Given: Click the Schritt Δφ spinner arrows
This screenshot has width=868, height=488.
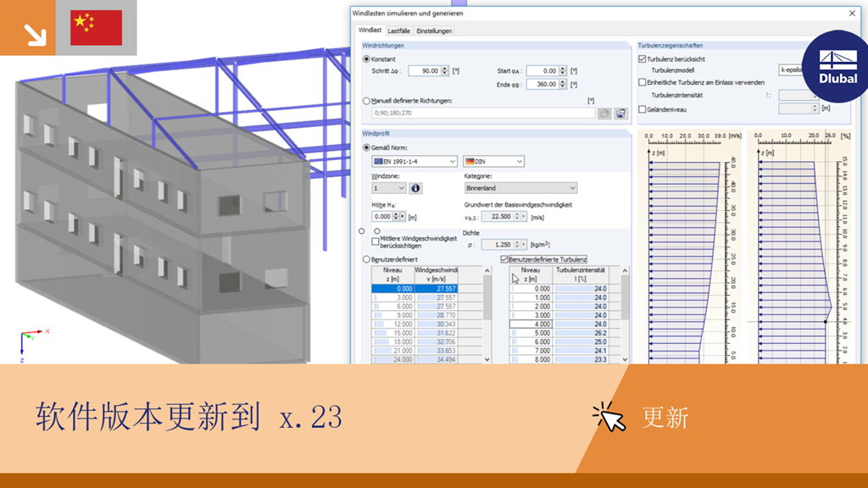Looking at the screenshot, I should (x=444, y=71).
